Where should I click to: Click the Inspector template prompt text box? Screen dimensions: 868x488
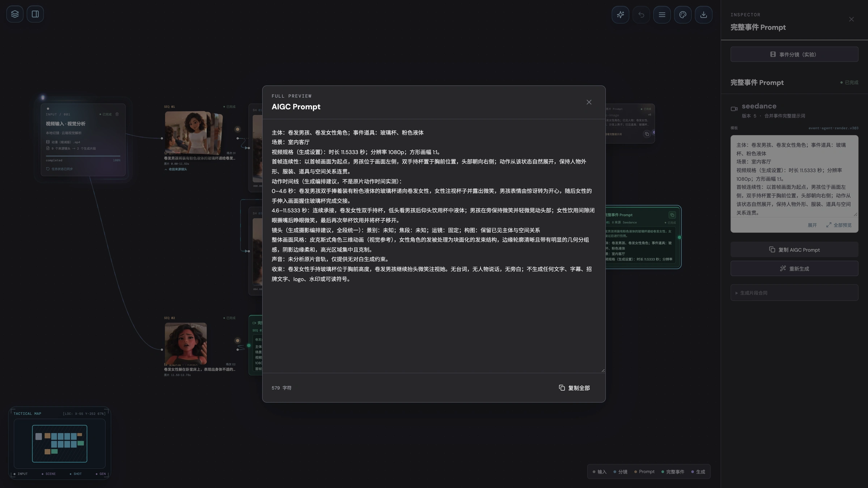coord(794,176)
